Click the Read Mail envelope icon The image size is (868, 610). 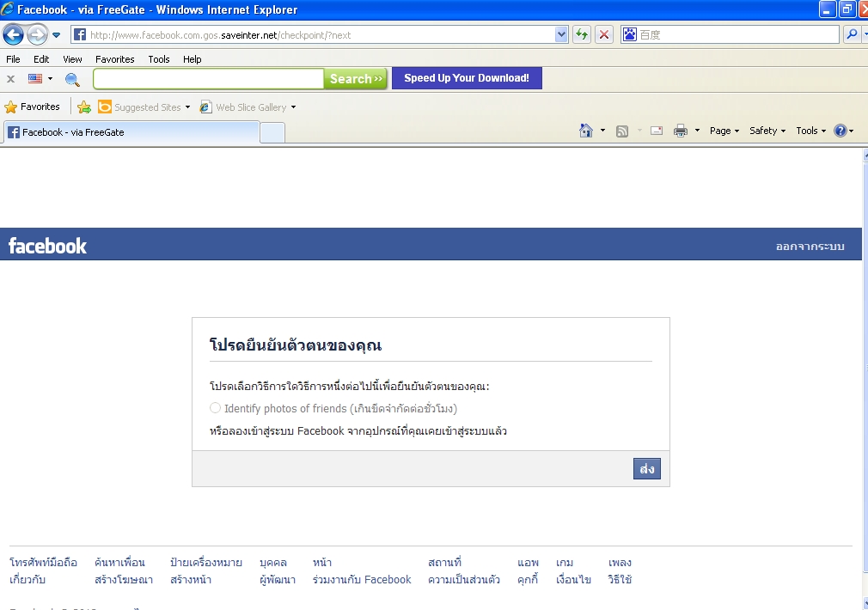click(657, 131)
